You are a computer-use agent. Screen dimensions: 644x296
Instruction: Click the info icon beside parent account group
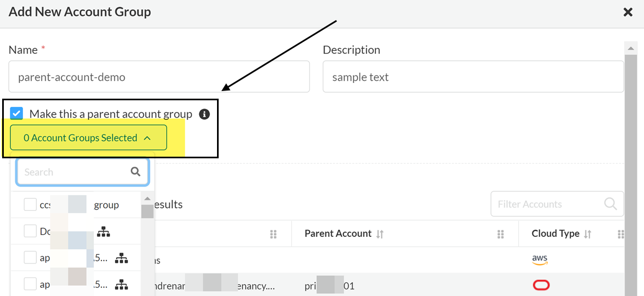[204, 114]
